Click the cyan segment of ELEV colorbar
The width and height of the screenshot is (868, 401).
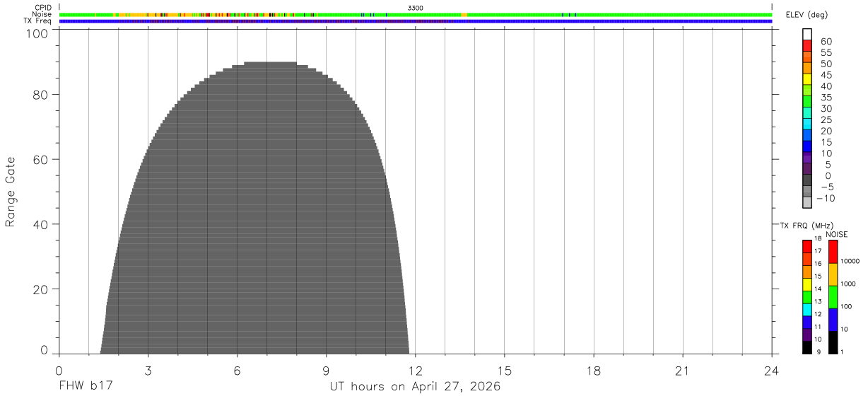coord(807,124)
